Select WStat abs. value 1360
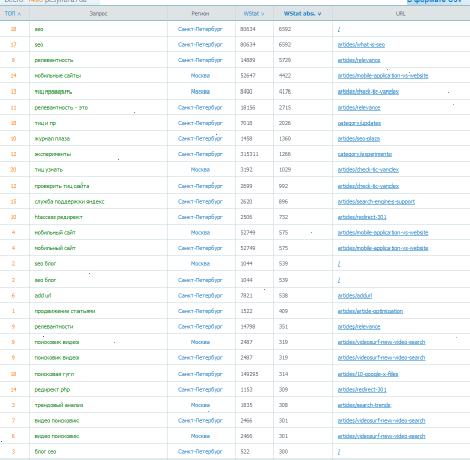Image resolution: width=470 pixels, height=460 pixels. pos(285,139)
